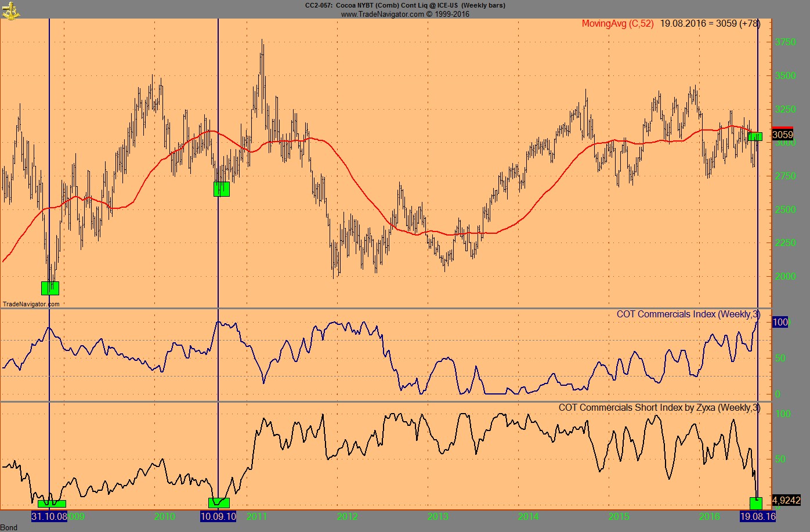810x532 pixels.
Task: Click the 100 Commercials Index value tag
Action: click(780, 322)
